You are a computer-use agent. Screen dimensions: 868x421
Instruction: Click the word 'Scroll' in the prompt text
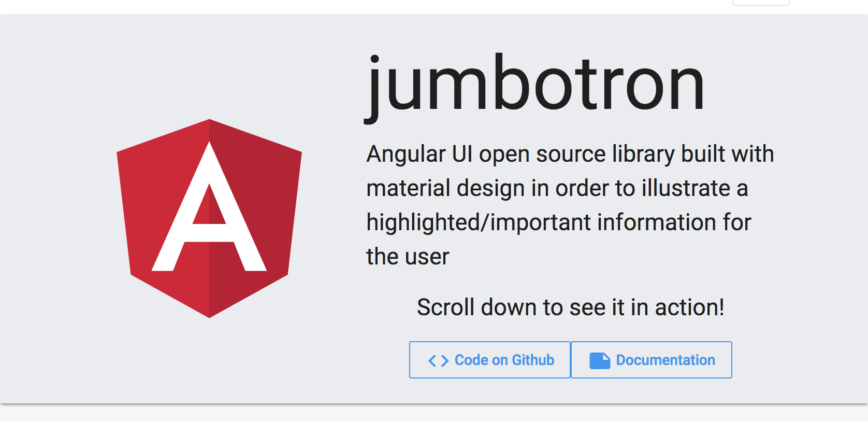point(446,307)
